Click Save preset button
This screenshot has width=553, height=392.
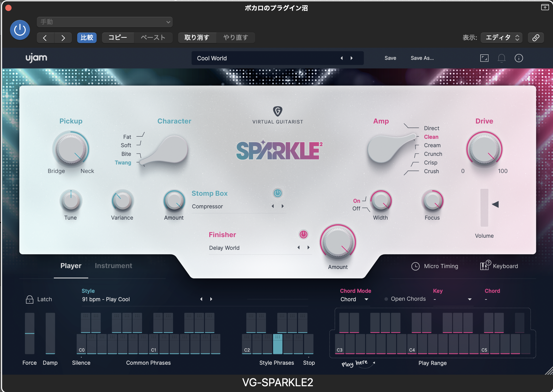click(x=390, y=58)
